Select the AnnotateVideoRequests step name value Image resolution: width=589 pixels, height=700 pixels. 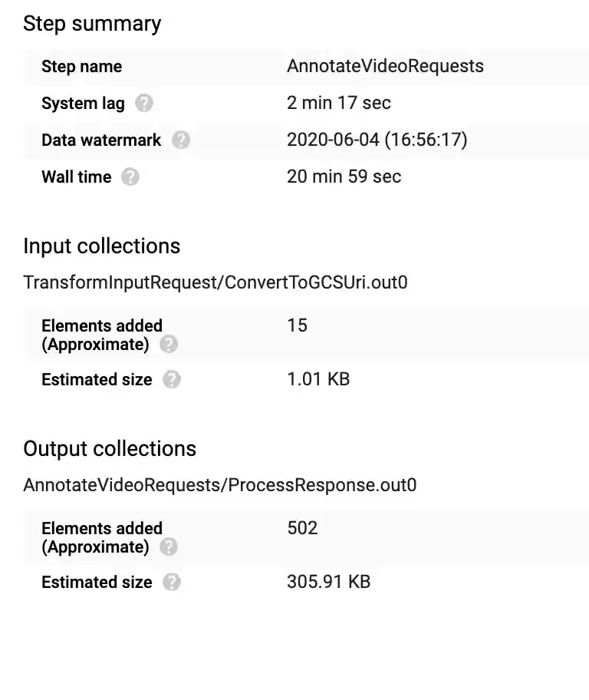385,66
